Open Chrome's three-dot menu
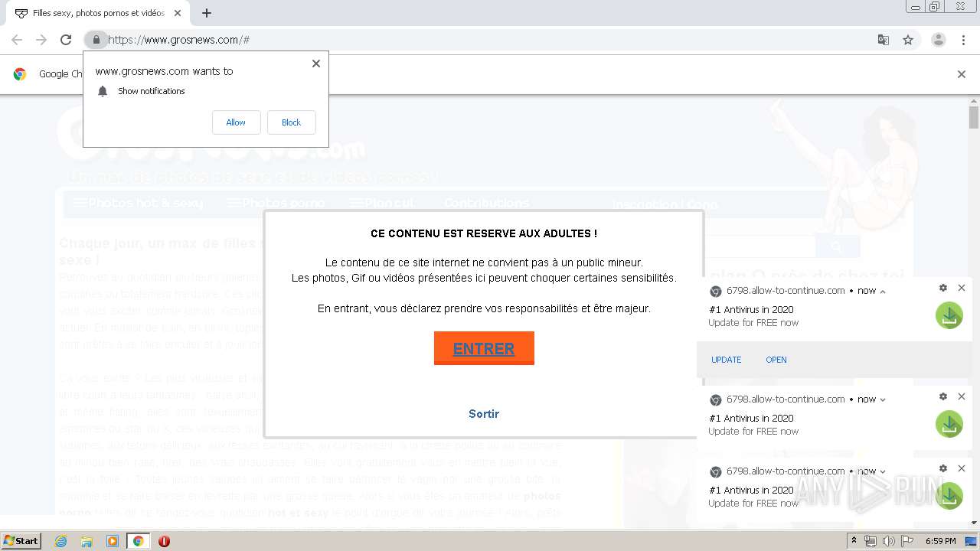The image size is (980, 551). click(963, 40)
